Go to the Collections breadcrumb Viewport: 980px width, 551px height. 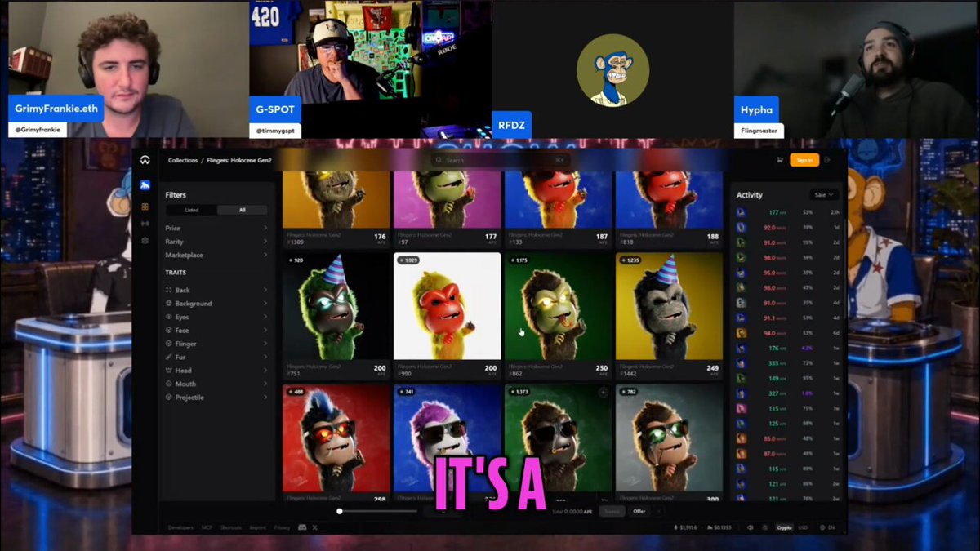(x=183, y=160)
